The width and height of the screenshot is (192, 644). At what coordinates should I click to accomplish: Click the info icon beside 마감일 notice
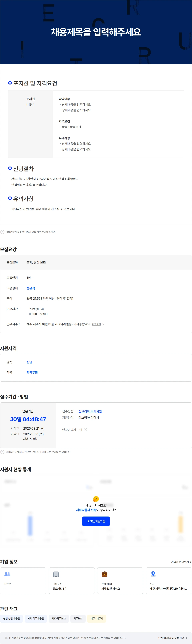(x=2, y=452)
